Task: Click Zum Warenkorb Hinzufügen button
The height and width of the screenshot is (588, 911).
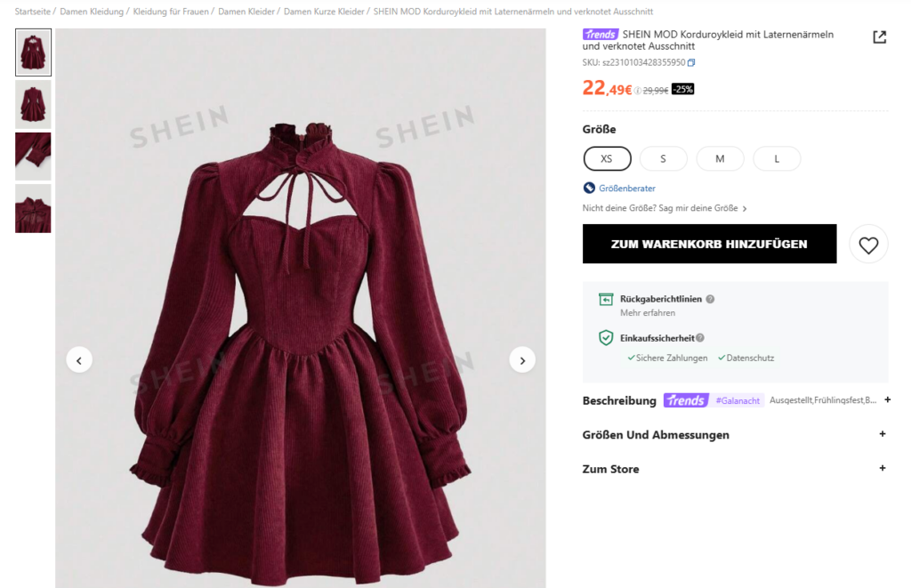Action: point(709,244)
